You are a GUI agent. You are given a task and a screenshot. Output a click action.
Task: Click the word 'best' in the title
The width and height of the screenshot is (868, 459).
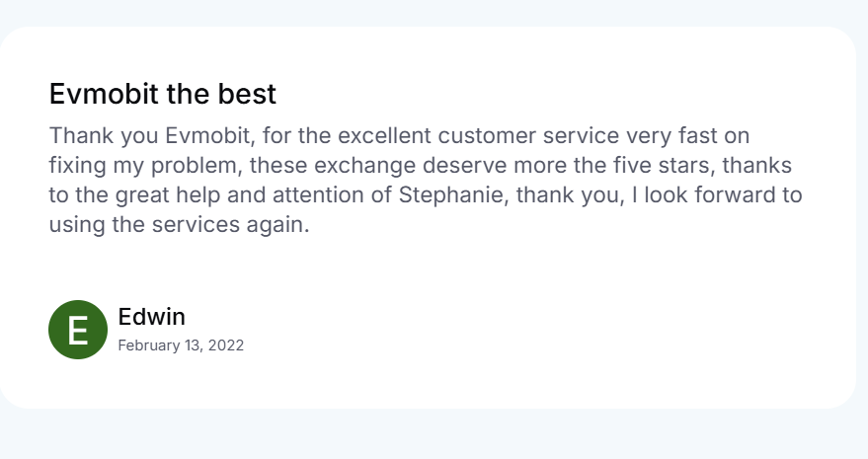(x=247, y=94)
